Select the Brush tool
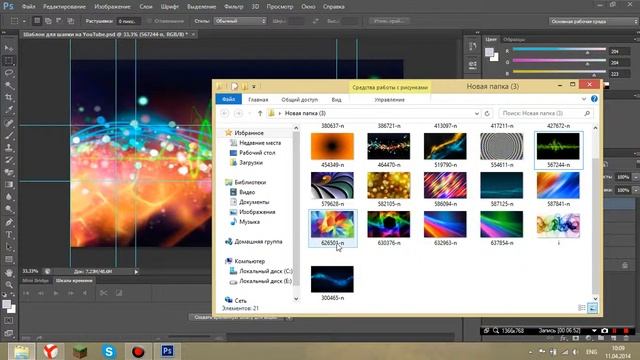Viewport: 640px width, 360px height. (9, 135)
